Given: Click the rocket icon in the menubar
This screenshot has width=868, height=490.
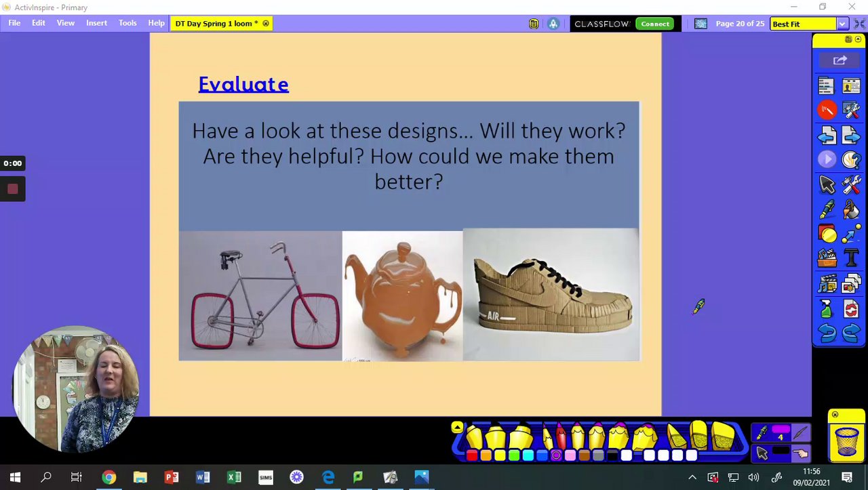Looking at the screenshot, I should coord(553,24).
